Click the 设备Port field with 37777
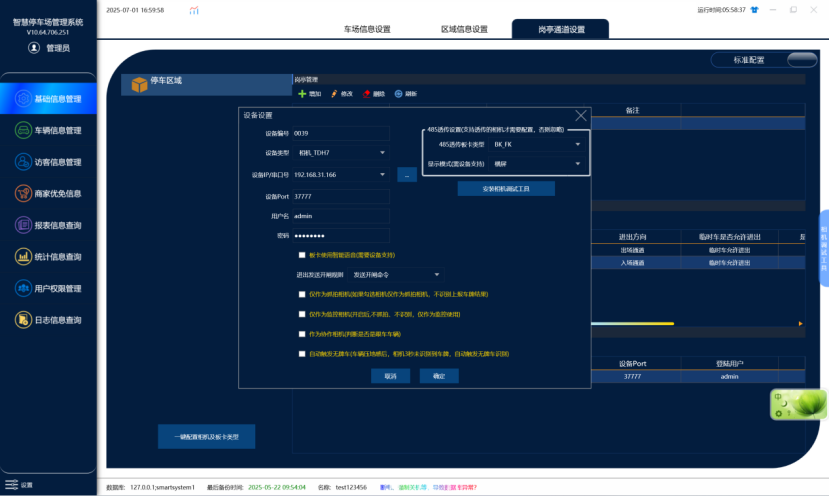Image resolution: width=830 pixels, height=496 pixels. click(341, 196)
